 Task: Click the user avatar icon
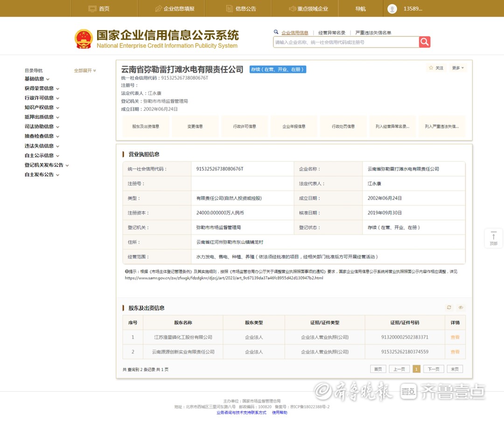tap(392, 9)
